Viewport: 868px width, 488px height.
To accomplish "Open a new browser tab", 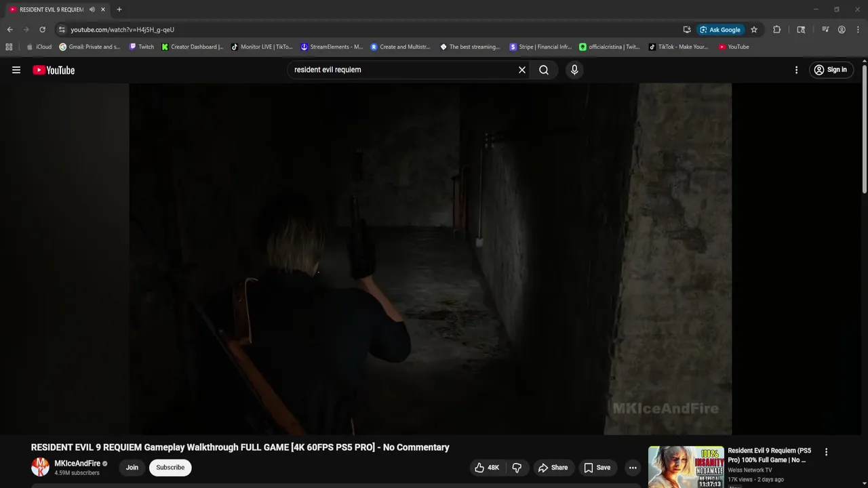I will coord(119,9).
